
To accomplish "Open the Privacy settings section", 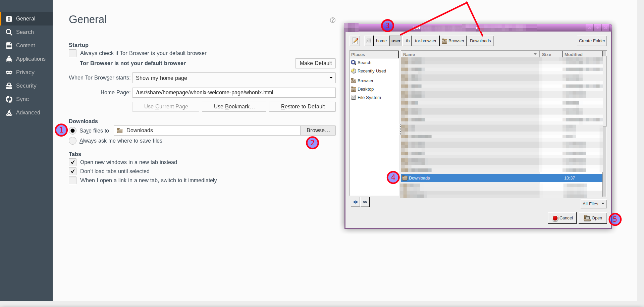I will pos(25,72).
